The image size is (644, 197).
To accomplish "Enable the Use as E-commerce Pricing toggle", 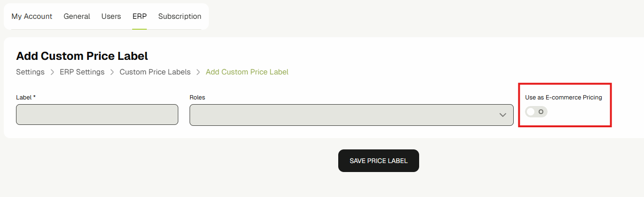I will coord(536,112).
